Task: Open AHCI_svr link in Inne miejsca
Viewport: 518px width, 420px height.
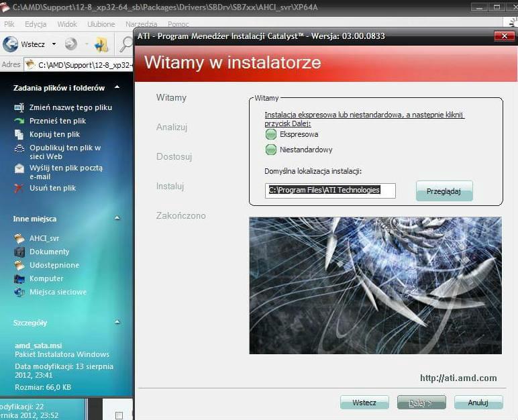Action: click(x=44, y=238)
